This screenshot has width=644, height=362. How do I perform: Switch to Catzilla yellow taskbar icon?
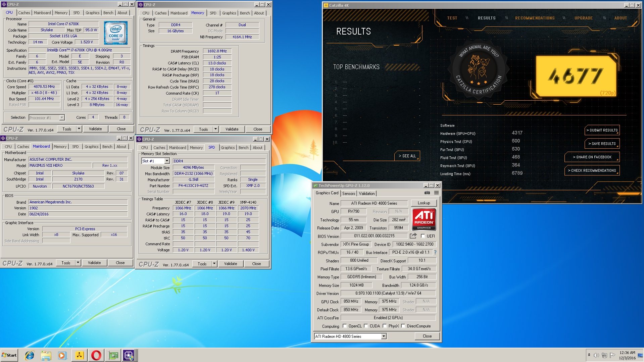click(x=79, y=355)
